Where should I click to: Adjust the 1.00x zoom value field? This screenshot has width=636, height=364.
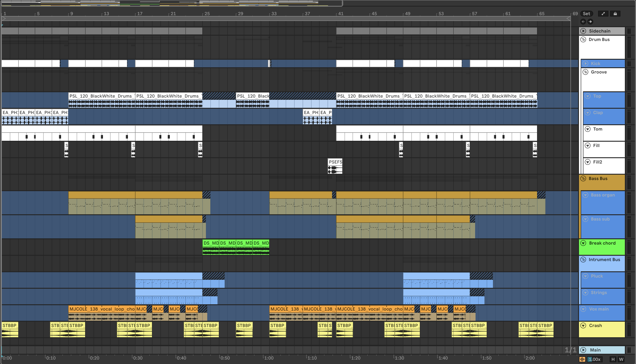coord(594,359)
